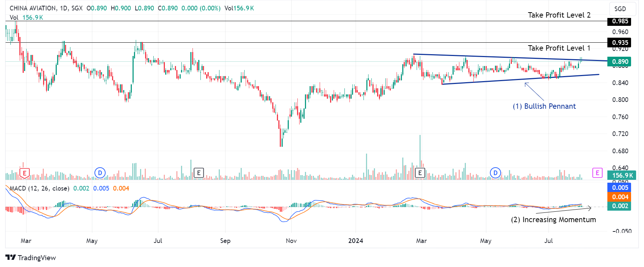
Task: Open the purple upcoming E earnings marker
Action: (x=597, y=173)
